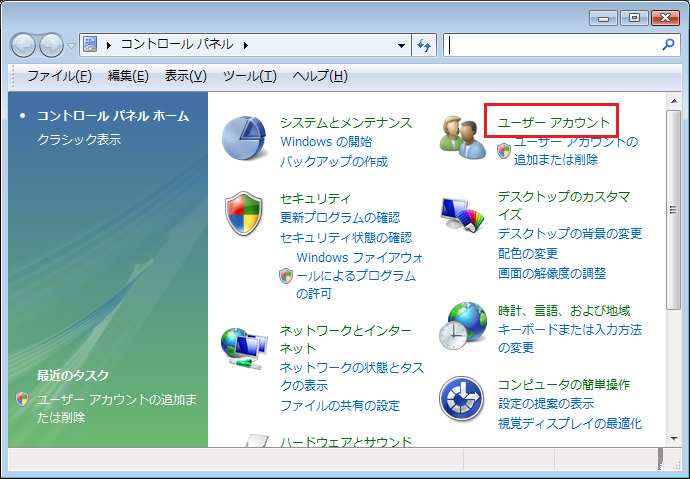Click ユーザー アカウントの追加または削除 link in main pane
This screenshot has width=690, height=479.
coord(576,150)
